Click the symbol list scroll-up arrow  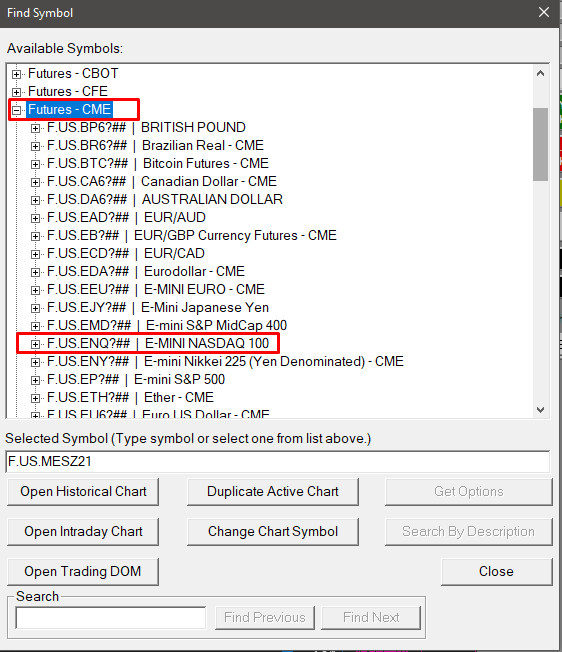(x=540, y=74)
